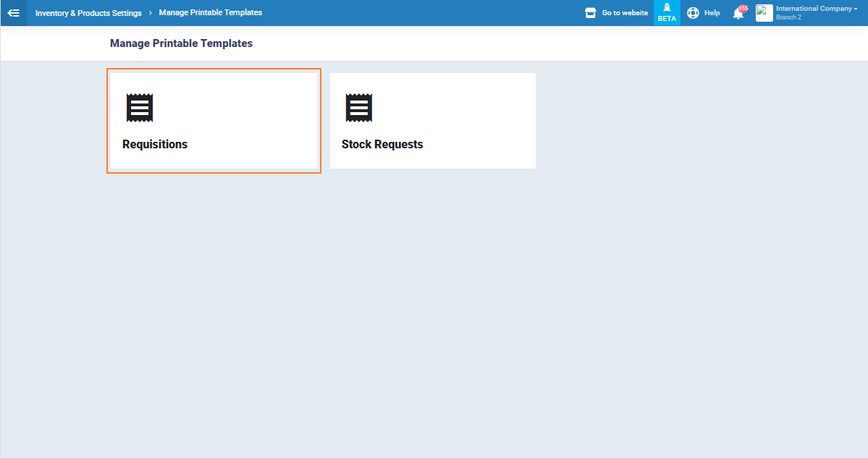Screen dimensions: 868x458
Task: Click the company logo avatar image
Action: pos(764,13)
